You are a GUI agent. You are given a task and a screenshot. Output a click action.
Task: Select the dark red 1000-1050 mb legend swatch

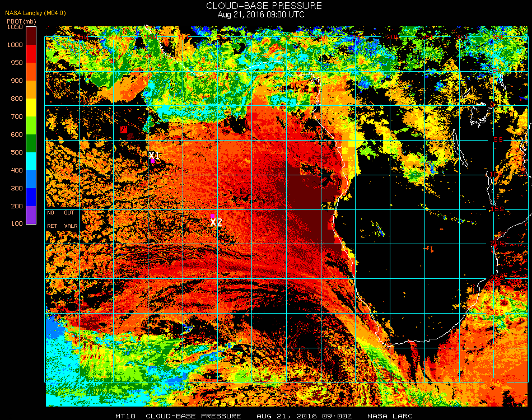31,36
